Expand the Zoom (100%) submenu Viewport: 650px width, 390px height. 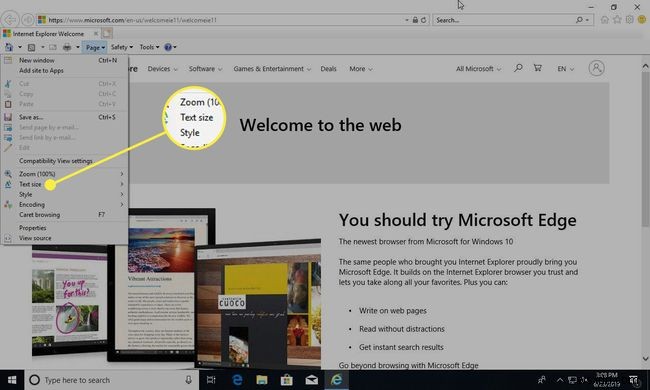[x=65, y=174]
